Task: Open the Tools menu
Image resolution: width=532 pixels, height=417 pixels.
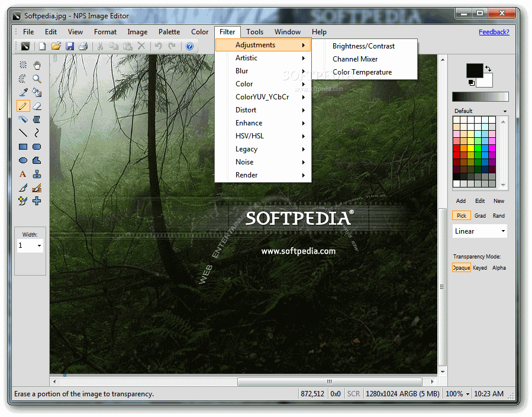Action: tap(255, 32)
